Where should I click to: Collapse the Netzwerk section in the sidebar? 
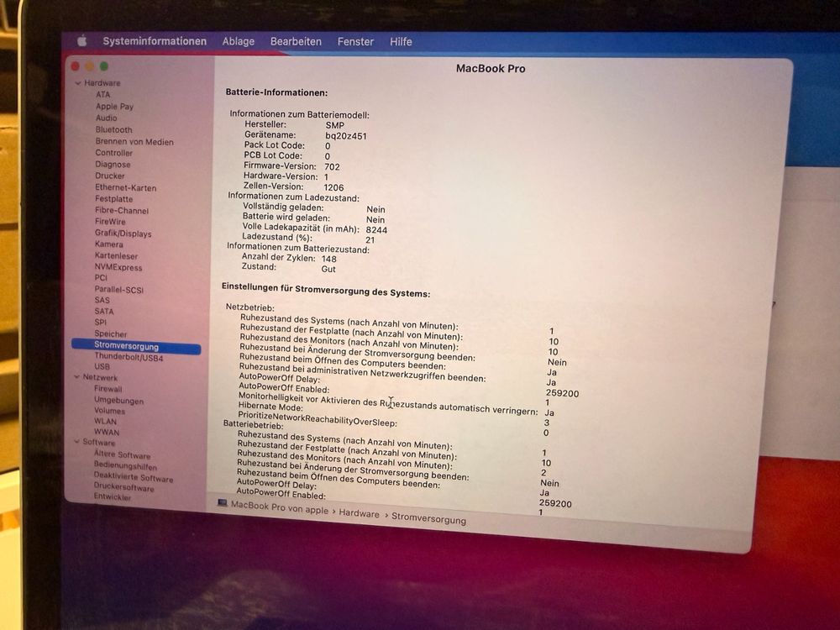point(76,377)
